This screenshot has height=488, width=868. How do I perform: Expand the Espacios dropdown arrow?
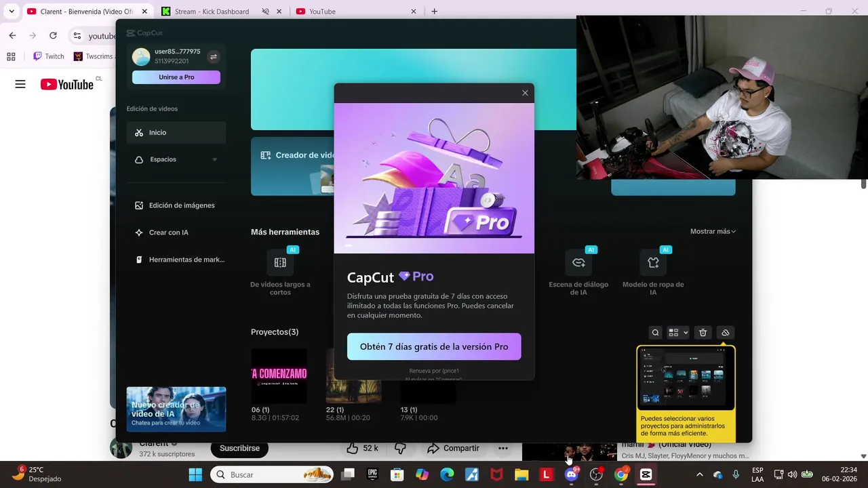click(x=214, y=159)
